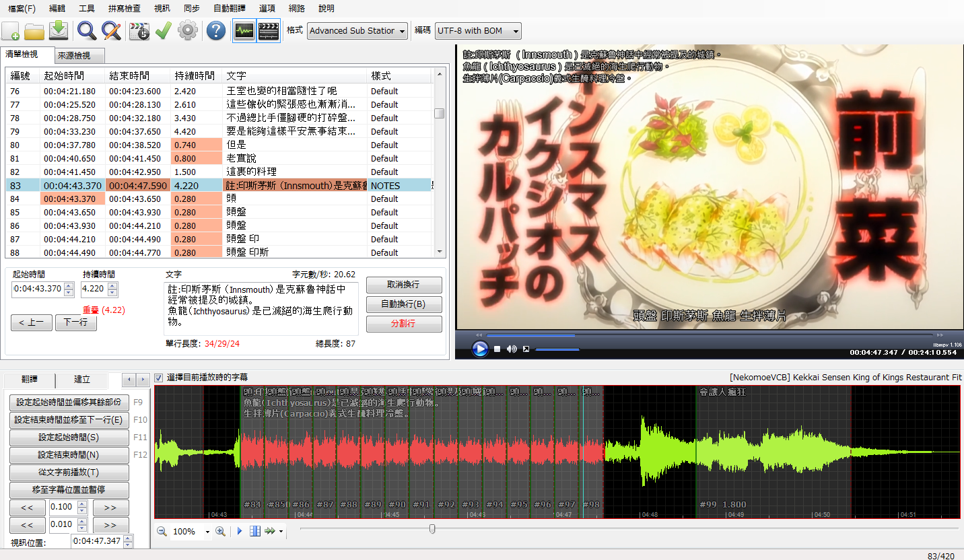Viewport: 964px width, 560px height.
Task: Rewind video with double-left arrow
Action: [479, 335]
